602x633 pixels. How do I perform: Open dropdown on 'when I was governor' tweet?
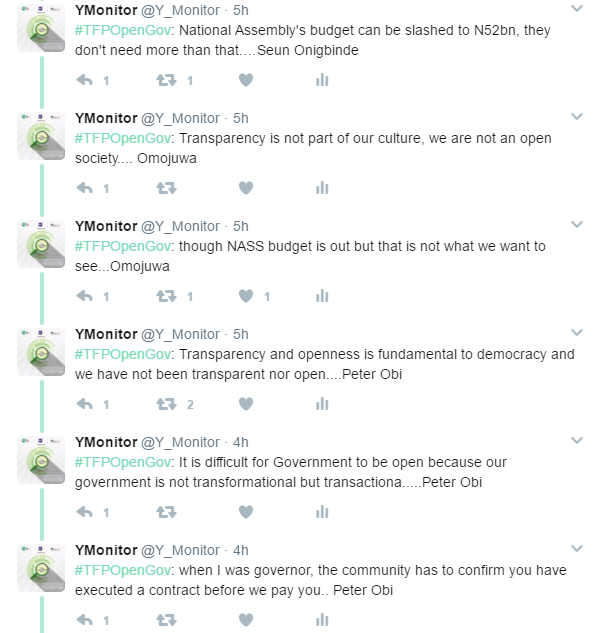[577, 549]
